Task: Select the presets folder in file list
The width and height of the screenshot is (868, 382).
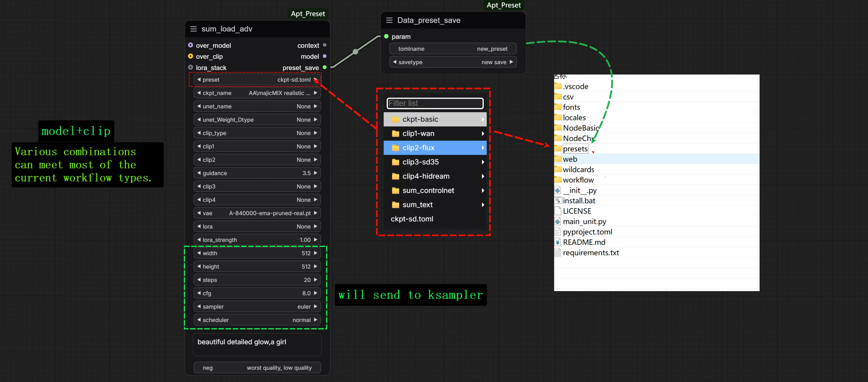Action: pyautogui.click(x=575, y=149)
